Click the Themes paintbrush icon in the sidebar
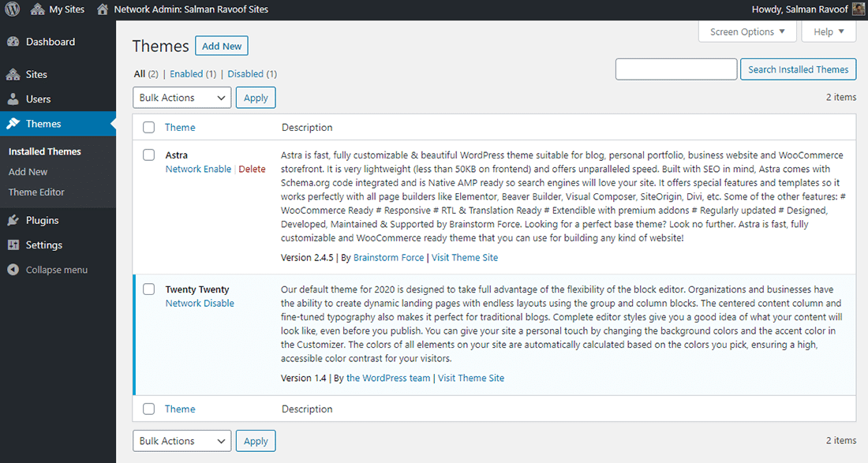Screen dimensions: 868x463 (14, 123)
